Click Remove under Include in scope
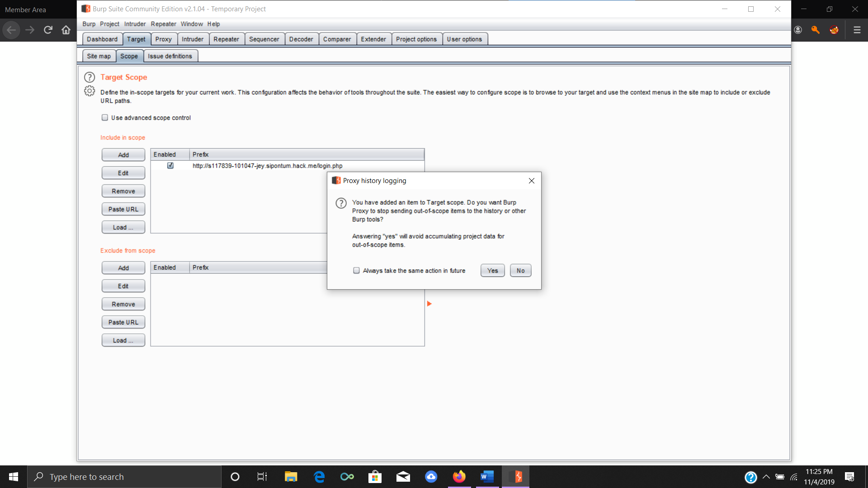The image size is (868, 488). pyautogui.click(x=123, y=191)
